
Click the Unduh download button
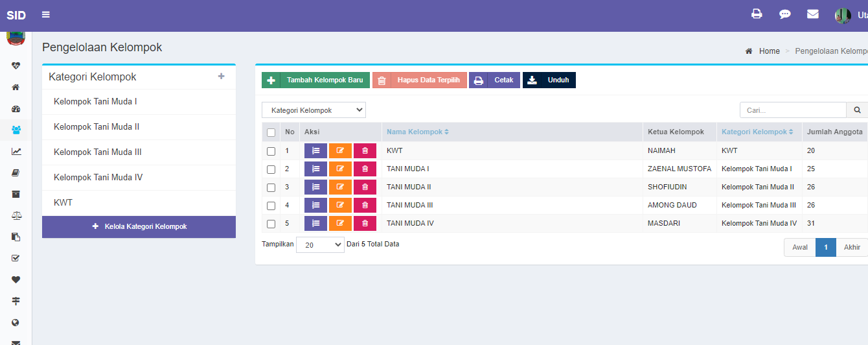(x=549, y=80)
